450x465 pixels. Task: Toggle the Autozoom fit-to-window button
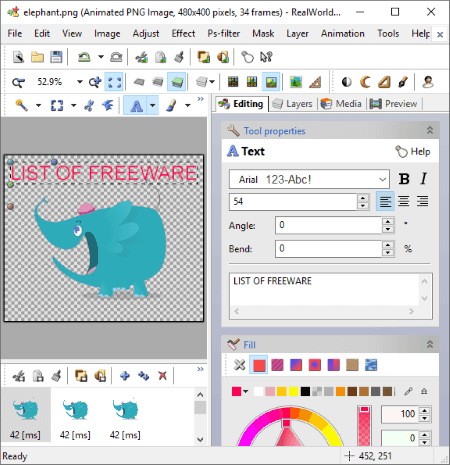click(114, 82)
